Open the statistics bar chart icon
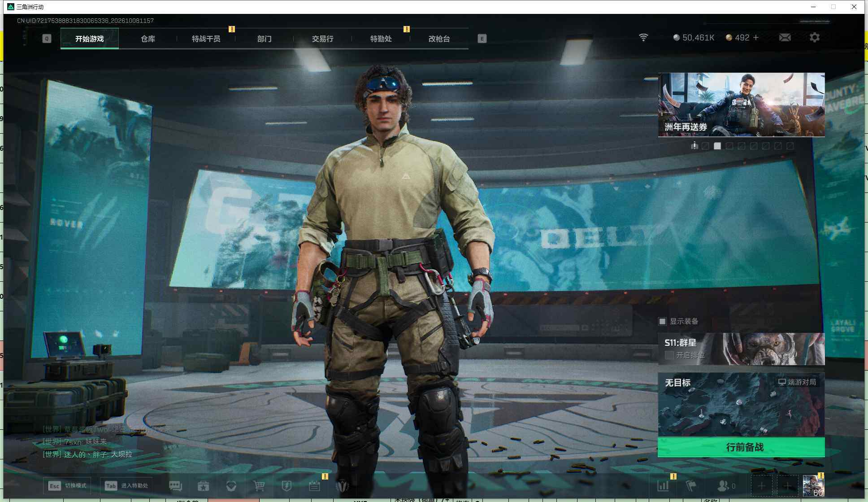Image resolution: width=868 pixels, height=502 pixels. pyautogui.click(x=663, y=486)
